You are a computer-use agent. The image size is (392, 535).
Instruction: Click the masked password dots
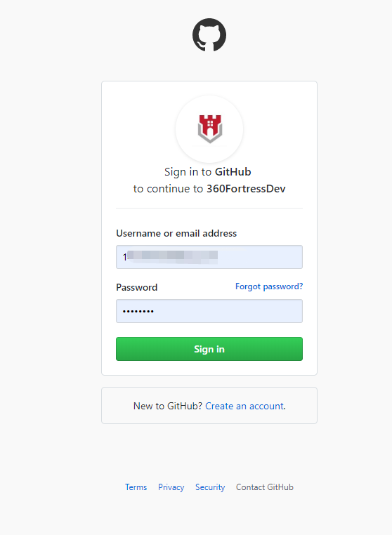click(x=138, y=311)
